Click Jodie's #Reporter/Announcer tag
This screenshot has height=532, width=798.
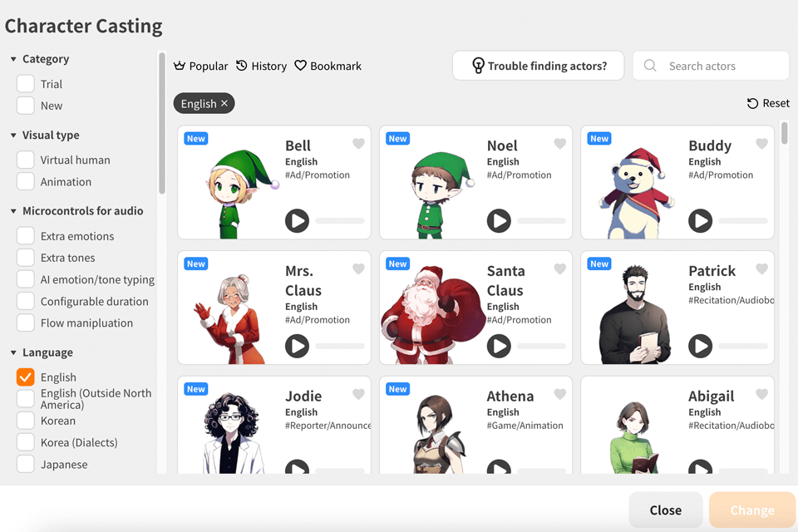[328, 425]
